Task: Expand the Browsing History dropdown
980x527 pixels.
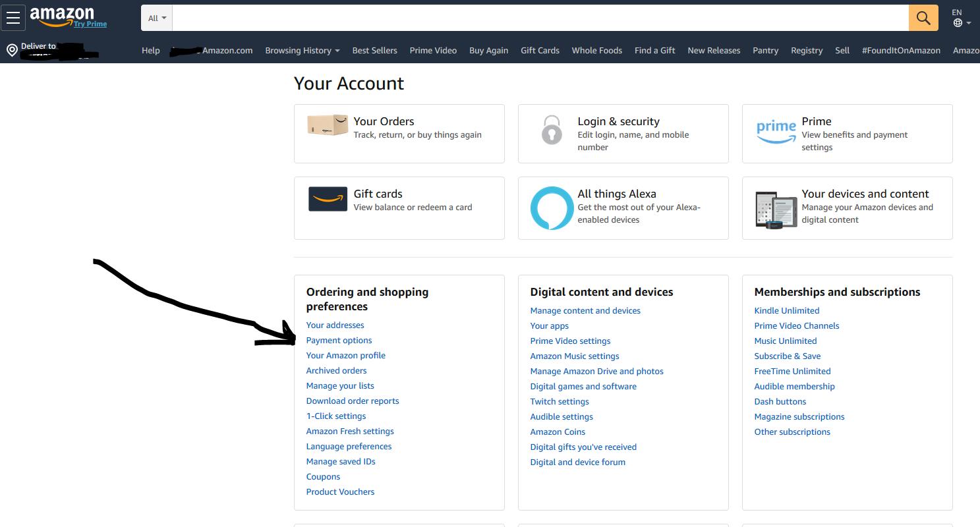Action: [303, 51]
